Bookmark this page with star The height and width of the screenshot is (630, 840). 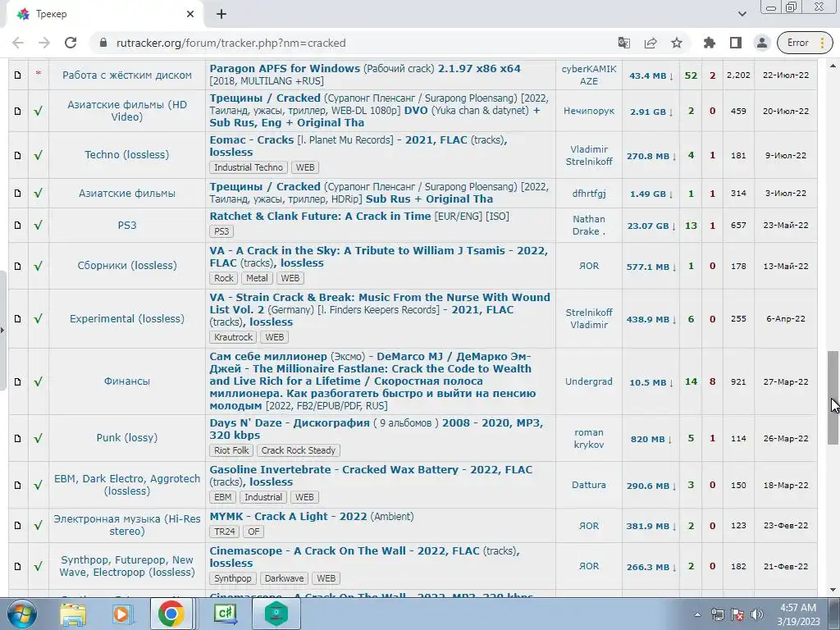tap(677, 43)
